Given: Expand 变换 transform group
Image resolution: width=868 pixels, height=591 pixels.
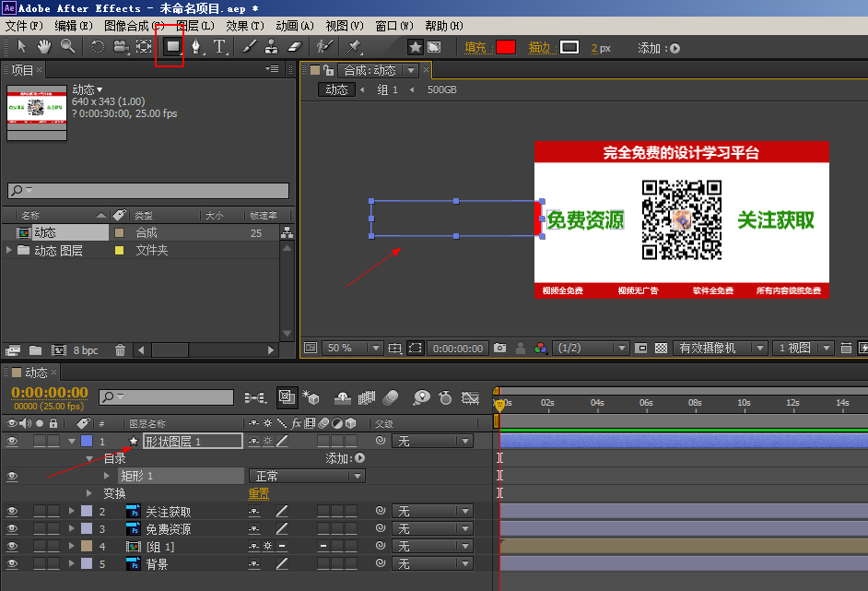Looking at the screenshot, I should [89, 493].
